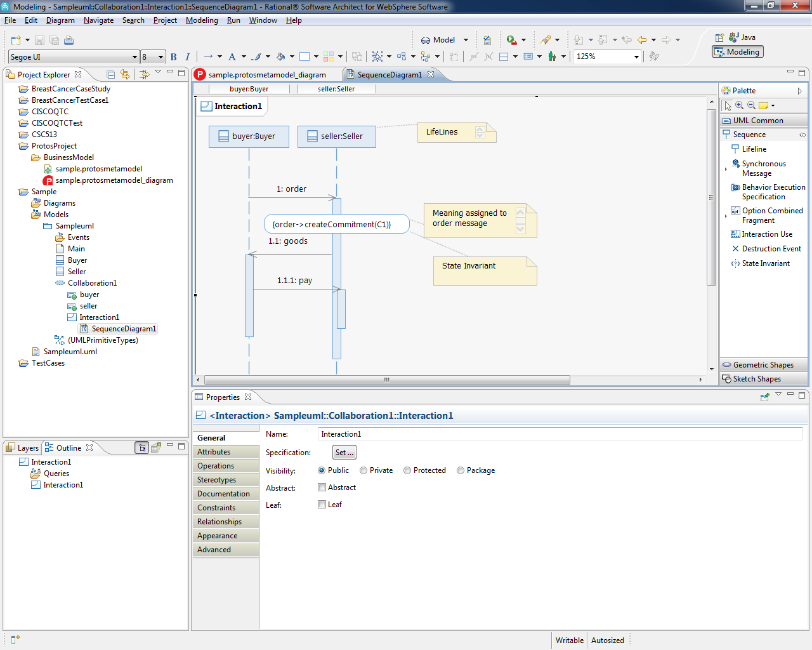This screenshot has width=812, height=650.
Task: Click the External Tools run icon
Action: (x=511, y=40)
